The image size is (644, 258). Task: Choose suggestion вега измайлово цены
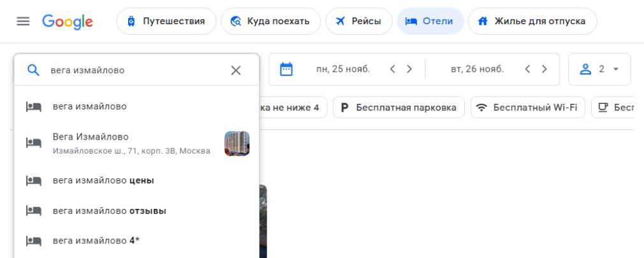[136, 180]
